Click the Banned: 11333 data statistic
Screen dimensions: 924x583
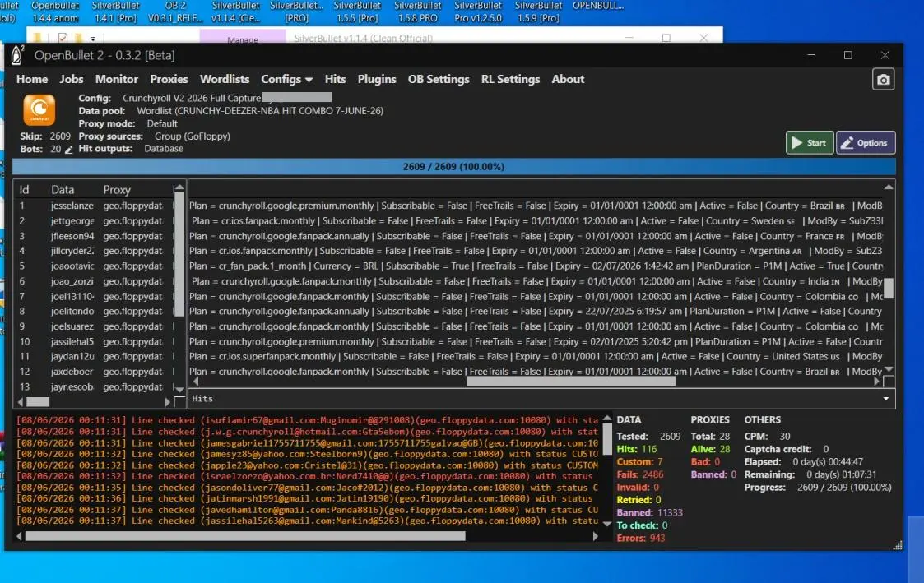[x=649, y=513]
